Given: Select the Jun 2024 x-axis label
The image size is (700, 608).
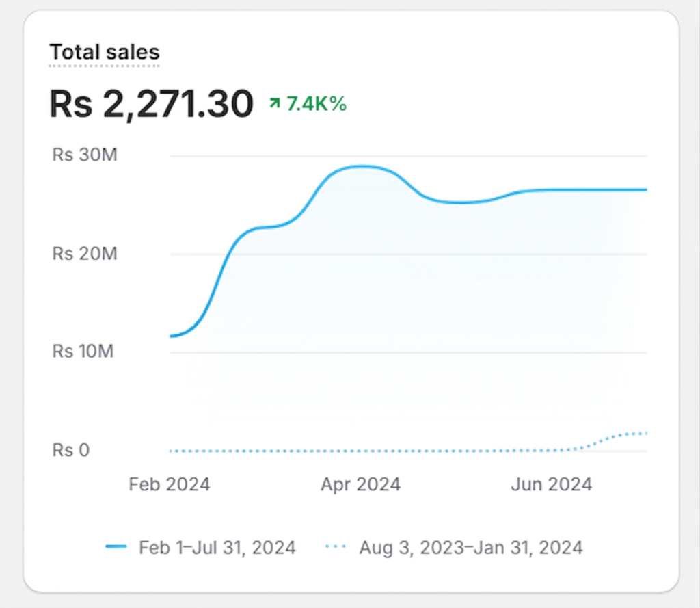Looking at the screenshot, I should coord(551,485).
